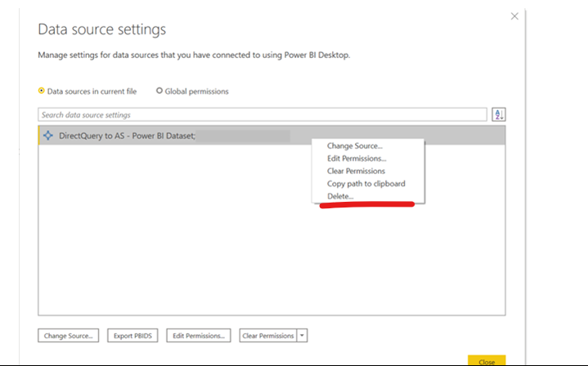This screenshot has height=366, width=588.
Task: Select the DirectQuery to AS - Power BI Dataset row
Action: (x=272, y=136)
